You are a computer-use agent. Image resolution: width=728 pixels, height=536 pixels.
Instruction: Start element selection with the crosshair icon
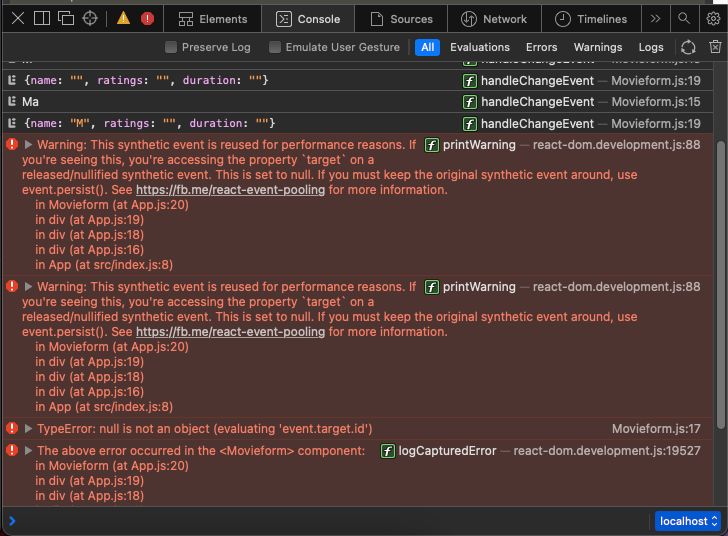click(x=90, y=19)
